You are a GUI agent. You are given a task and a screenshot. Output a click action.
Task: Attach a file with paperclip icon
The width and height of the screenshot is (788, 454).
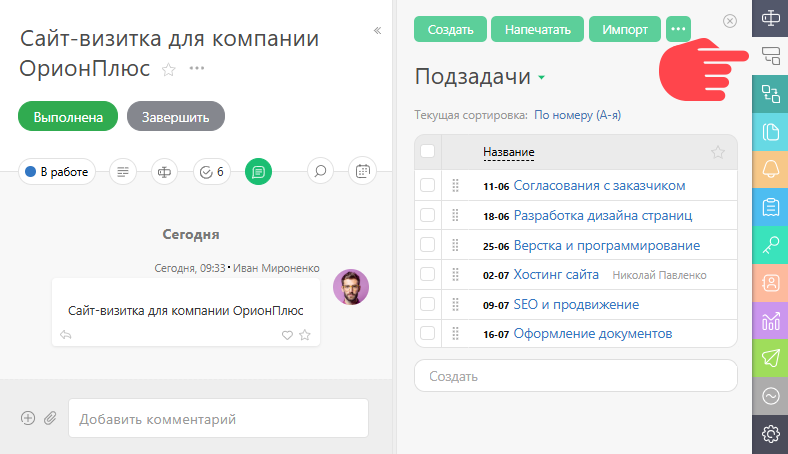click(x=50, y=418)
